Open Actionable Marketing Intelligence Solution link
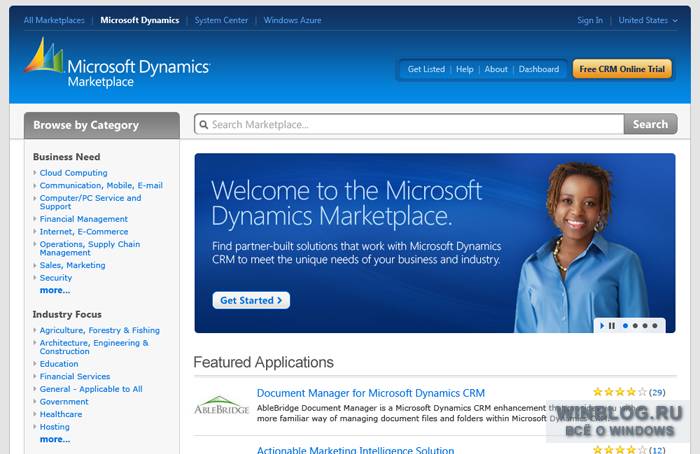This screenshot has height=454, width=700. click(356, 450)
